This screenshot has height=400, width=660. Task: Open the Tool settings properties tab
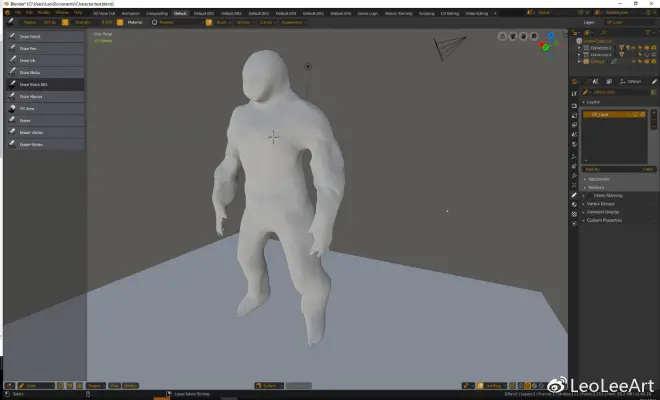click(574, 93)
